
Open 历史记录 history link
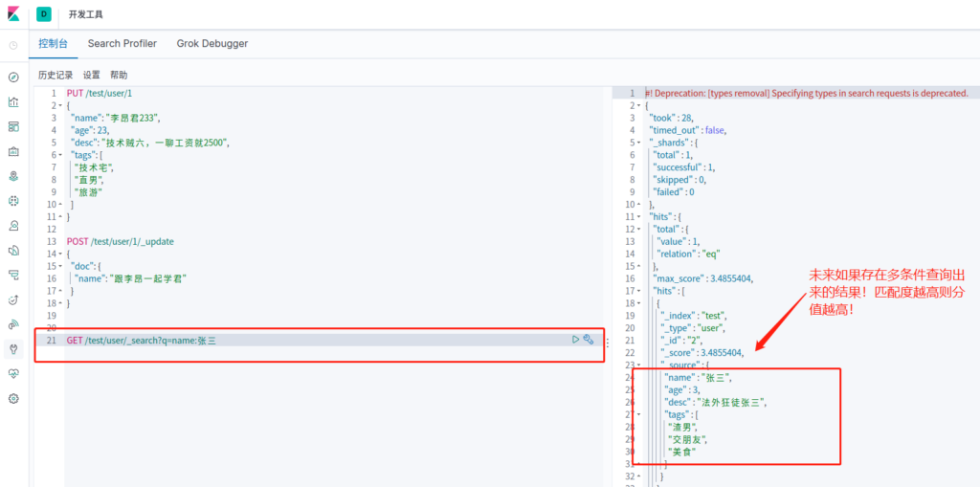pyautogui.click(x=56, y=75)
